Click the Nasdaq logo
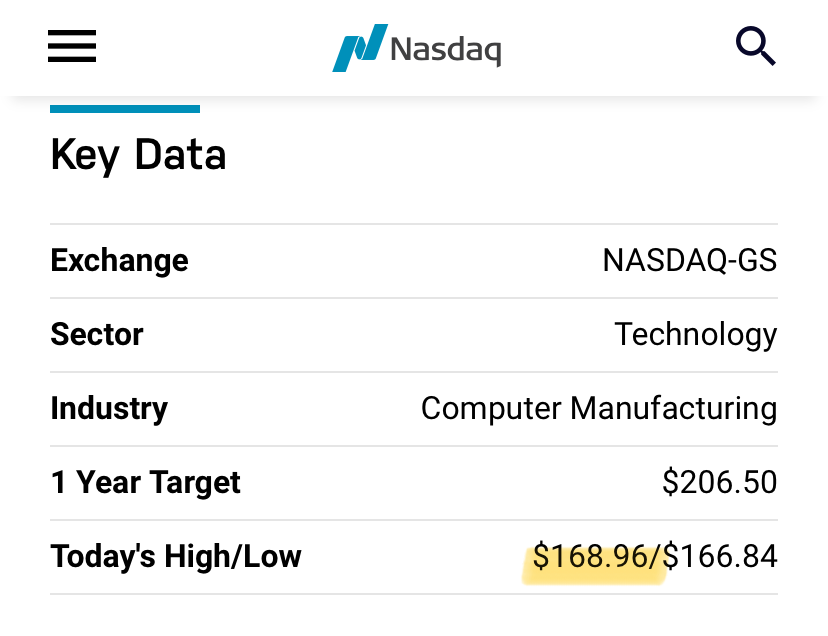 (x=417, y=48)
